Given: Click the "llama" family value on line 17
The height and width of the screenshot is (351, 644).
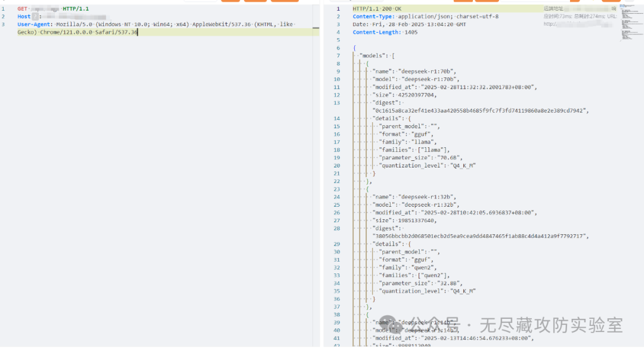Looking at the screenshot, I should click(423, 142).
